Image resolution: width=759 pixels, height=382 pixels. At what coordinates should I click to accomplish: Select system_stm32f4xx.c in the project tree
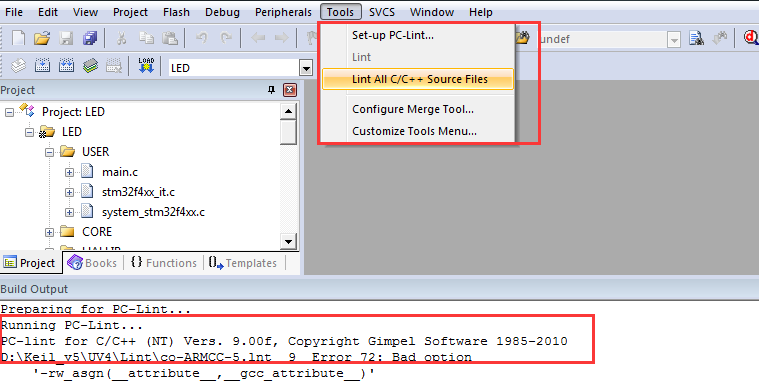[x=153, y=213]
